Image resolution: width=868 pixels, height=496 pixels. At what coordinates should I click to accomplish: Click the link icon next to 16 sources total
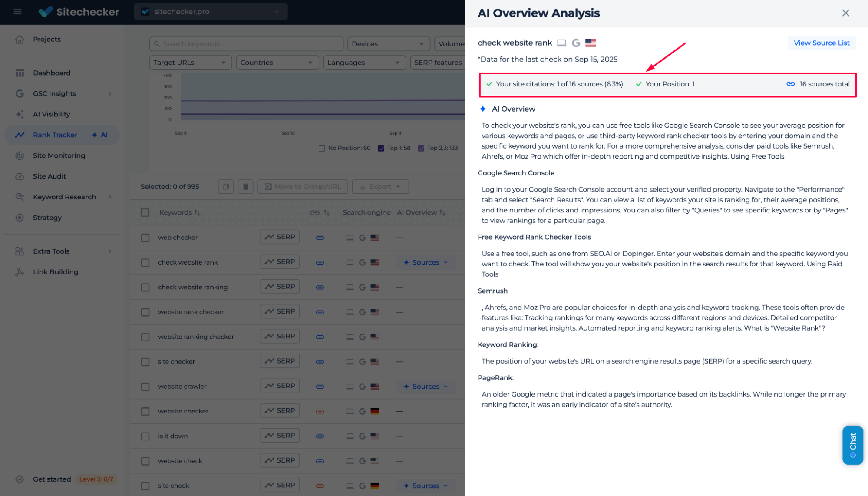click(790, 84)
